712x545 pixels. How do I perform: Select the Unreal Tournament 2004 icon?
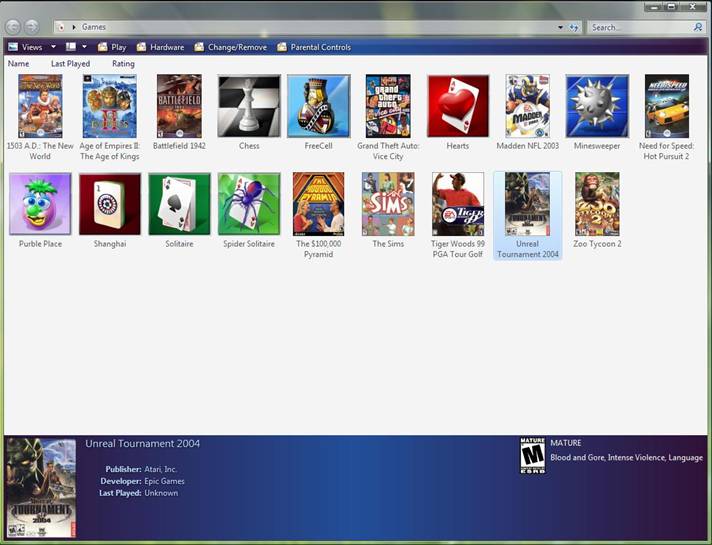tap(527, 204)
